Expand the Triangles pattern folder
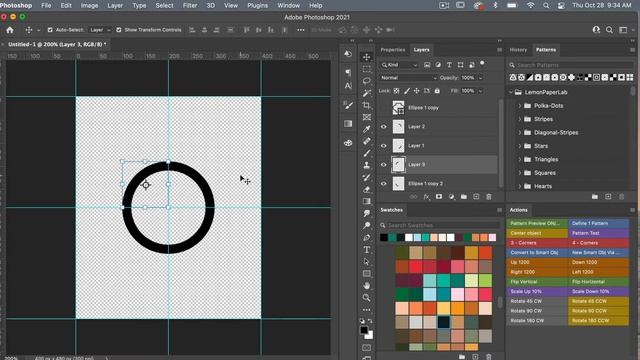 click(520, 160)
